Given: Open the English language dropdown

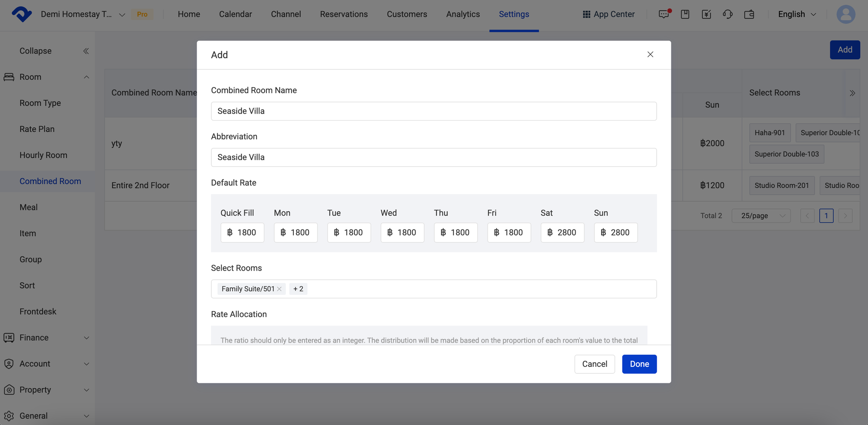Looking at the screenshot, I should (x=797, y=14).
